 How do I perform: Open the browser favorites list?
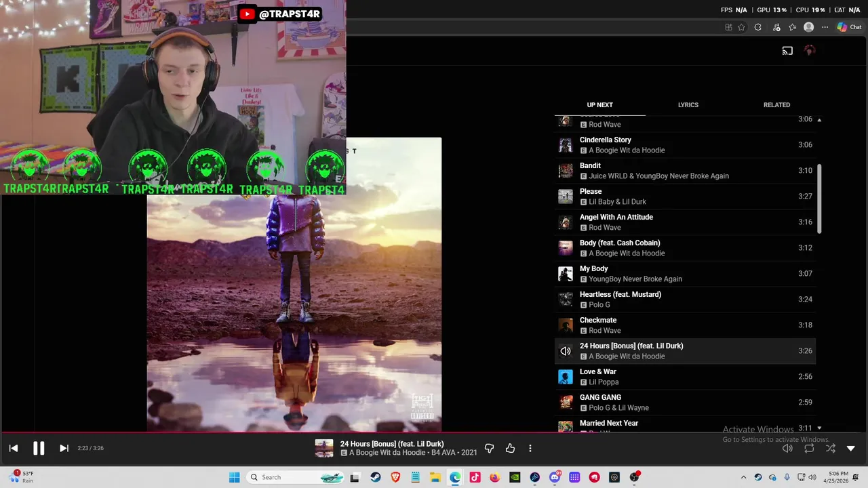tap(792, 27)
